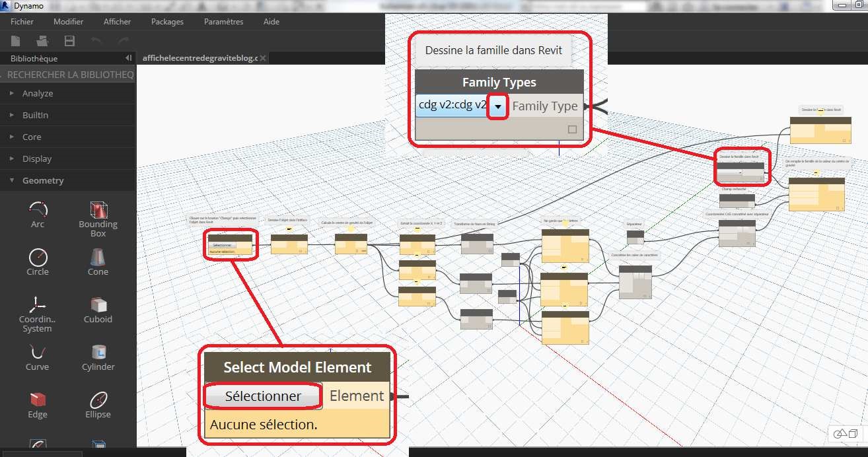Open the Paramètres menu
Screen dimensions: 868x457
(x=223, y=22)
